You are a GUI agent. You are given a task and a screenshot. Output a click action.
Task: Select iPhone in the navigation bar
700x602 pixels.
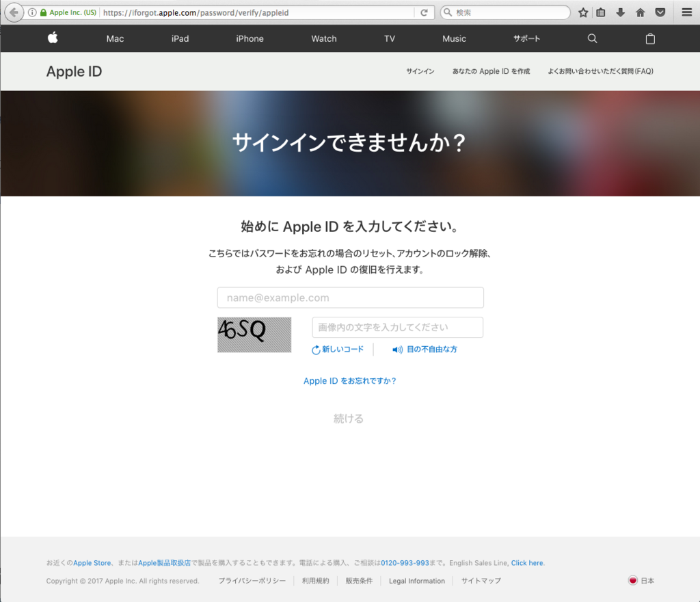(x=250, y=39)
